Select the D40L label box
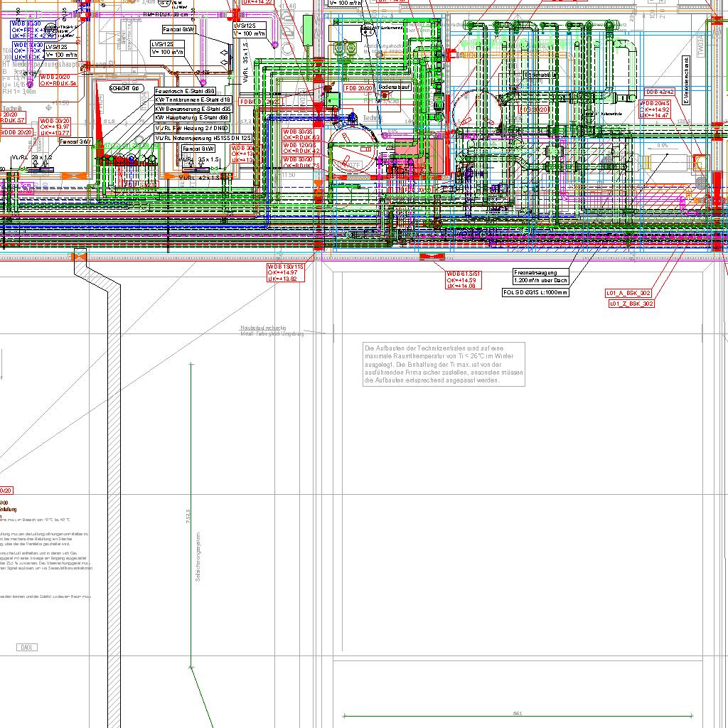This screenshot has height=728, width=728. [28, 647]
